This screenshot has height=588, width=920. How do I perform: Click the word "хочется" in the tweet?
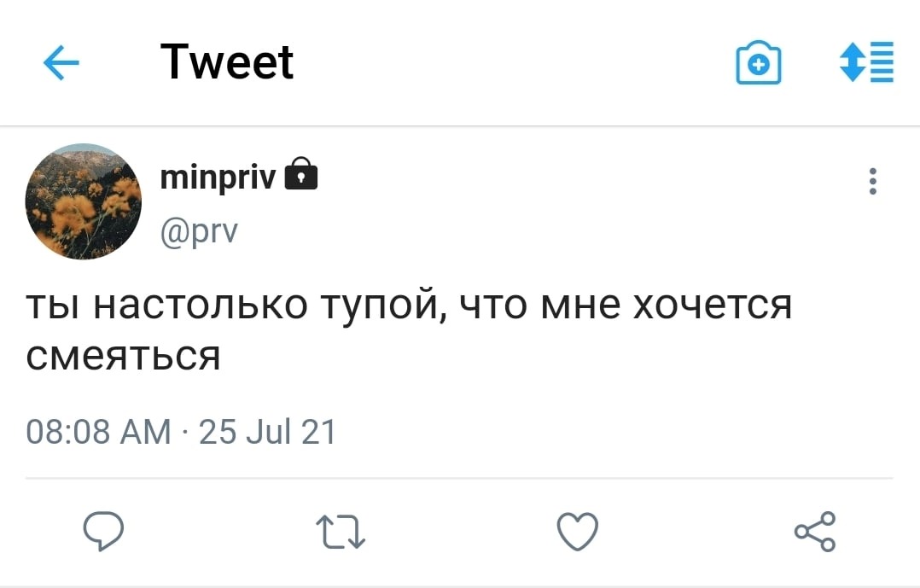point(710,306)
